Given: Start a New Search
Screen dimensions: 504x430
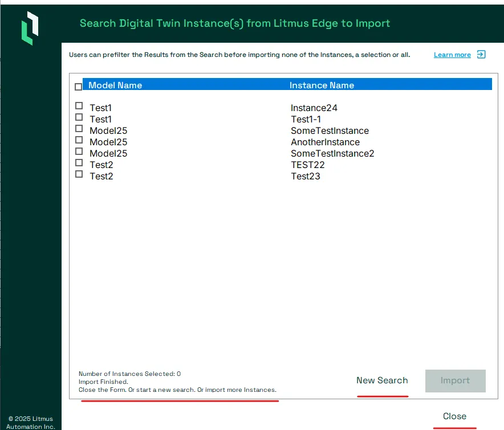Looking at the screenshot, I should tap(382, 380).
